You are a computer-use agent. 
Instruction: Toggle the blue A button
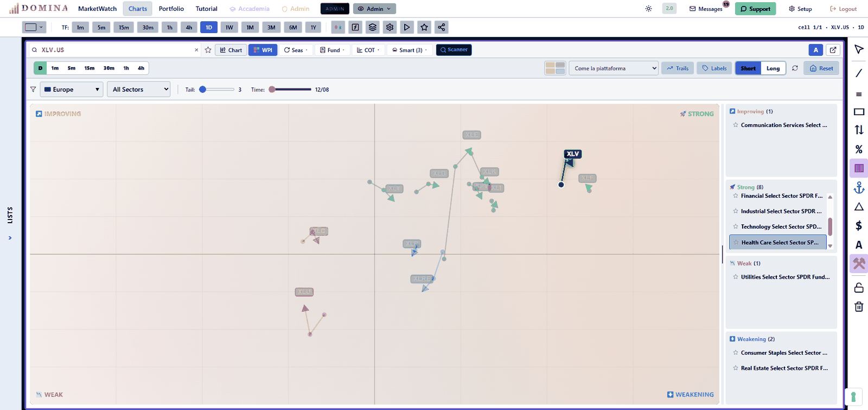point(816,50)
